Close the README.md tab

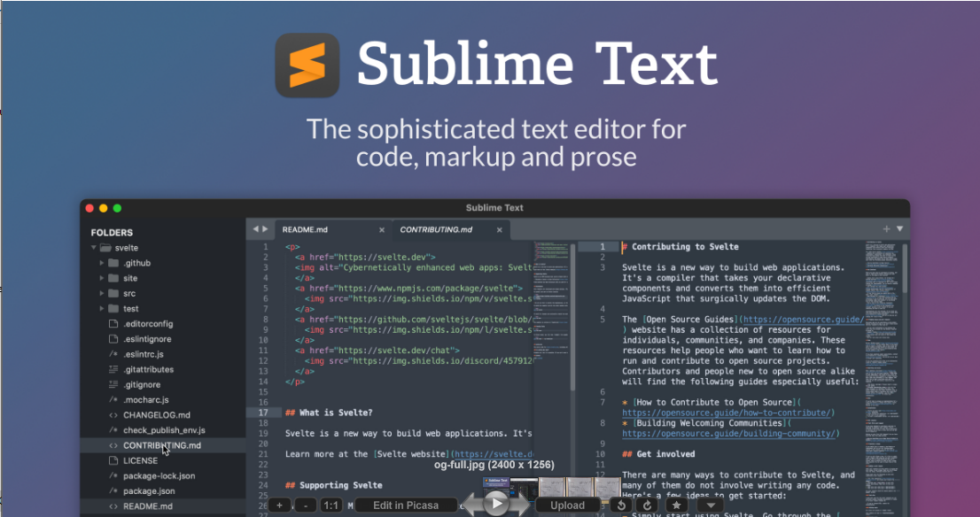tap(382, 230)
